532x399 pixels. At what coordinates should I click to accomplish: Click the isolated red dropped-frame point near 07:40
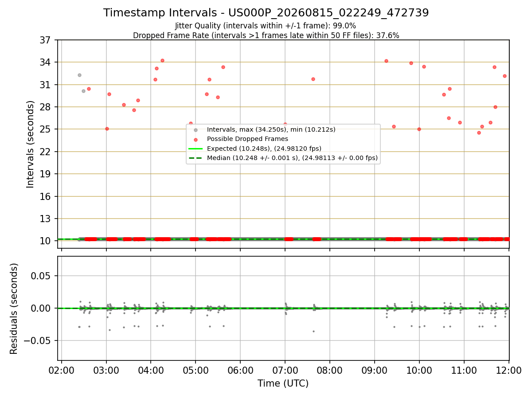pos(313,79)
